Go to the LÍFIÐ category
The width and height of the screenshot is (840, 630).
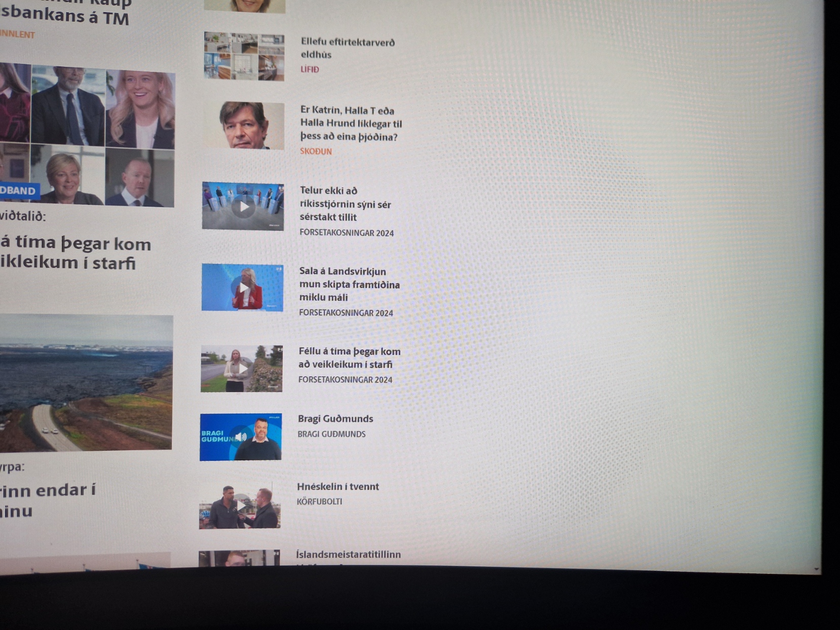pyautogui.click(x=310, y=69)
